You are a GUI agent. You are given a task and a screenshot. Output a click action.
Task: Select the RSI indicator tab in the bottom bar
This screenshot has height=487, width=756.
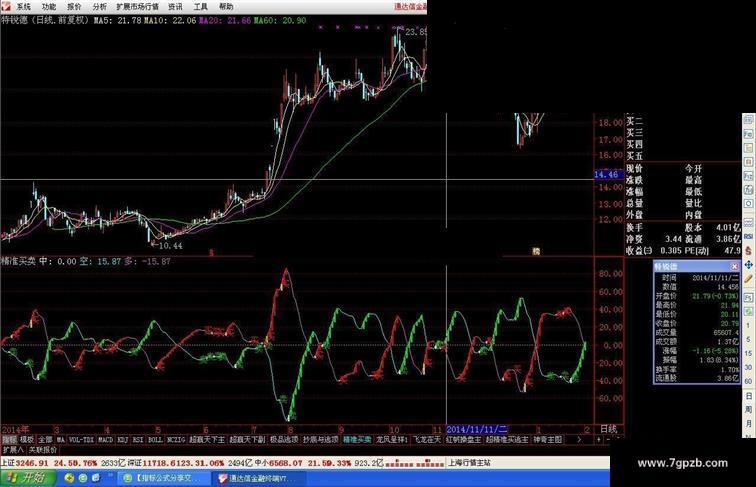pos(138,440)
